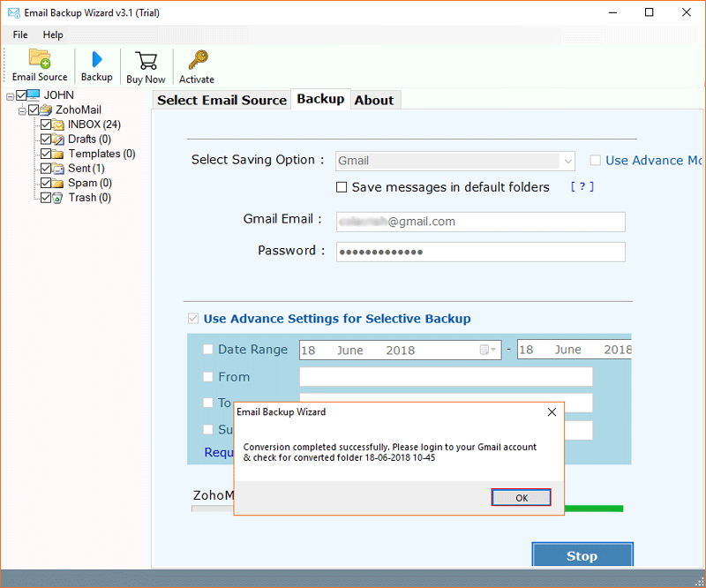The height and width of the screenshot is (588, 706).
Task: Start backup with the Backup toolbar icon
Action: (97, 59)
